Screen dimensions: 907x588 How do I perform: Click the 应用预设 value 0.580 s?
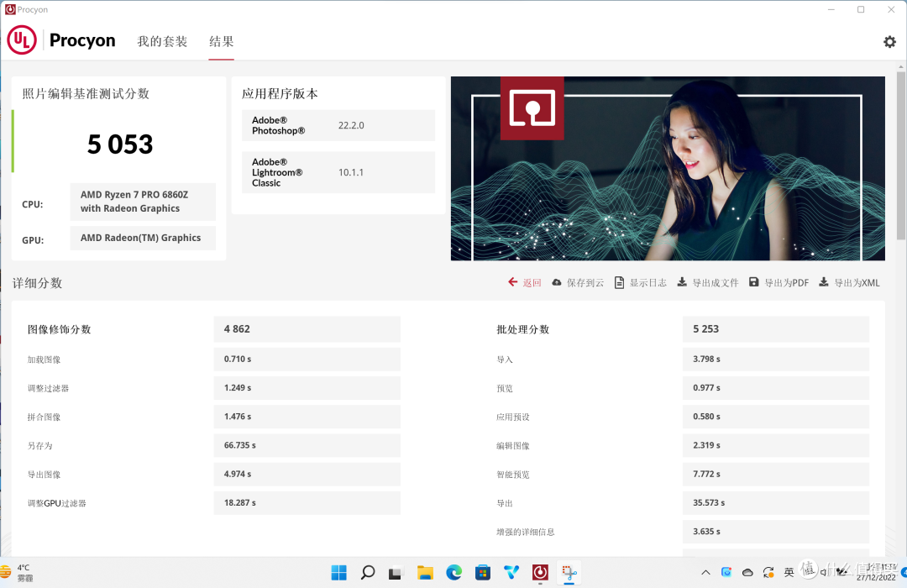[776, 417]
